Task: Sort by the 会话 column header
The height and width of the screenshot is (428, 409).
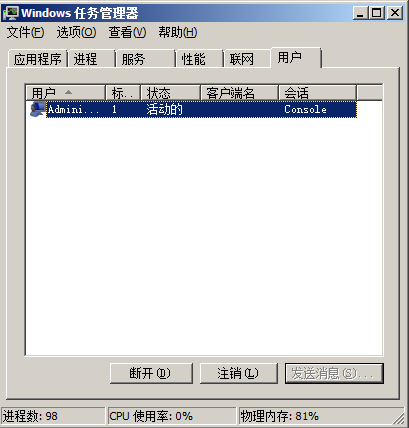Action: [317, 93]
